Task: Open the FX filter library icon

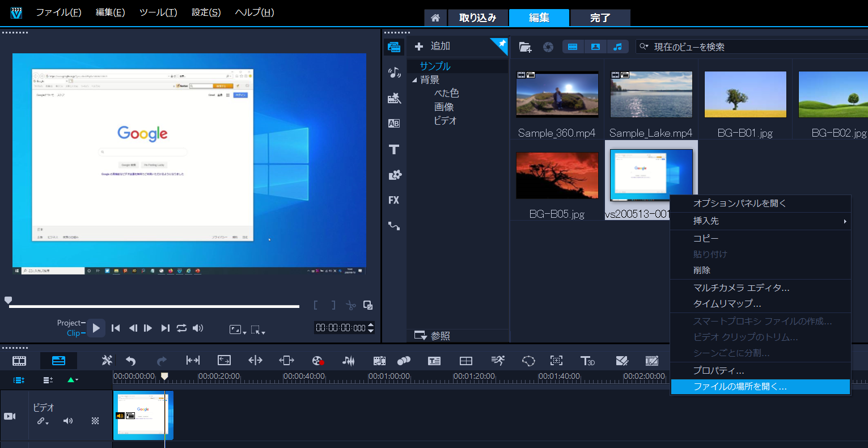Action: pyautogui.click(x=394, y=200)
